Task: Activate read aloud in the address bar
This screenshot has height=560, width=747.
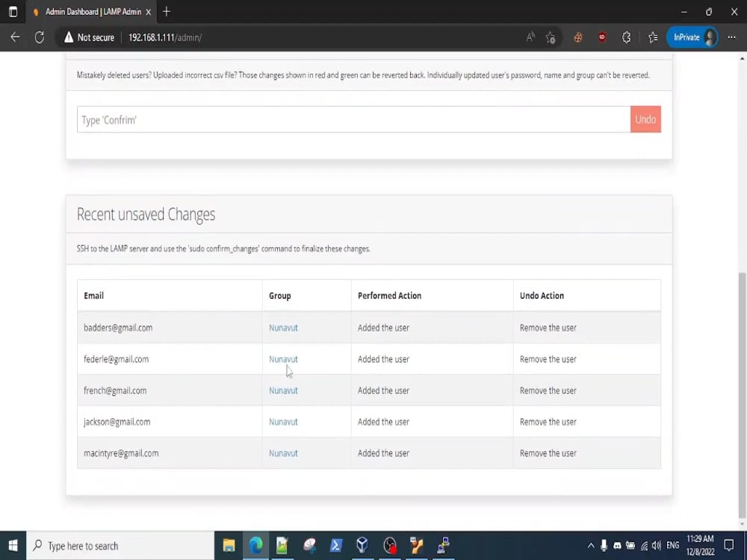Action: (532, 37)
